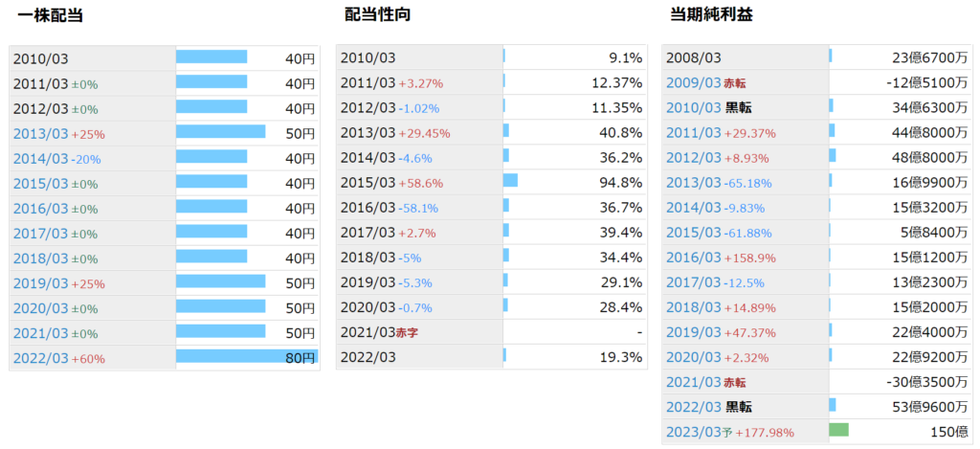Select the +29.45% change in 配当性向
Viewport: 980px width, 449px height.
tap(424, 133)
